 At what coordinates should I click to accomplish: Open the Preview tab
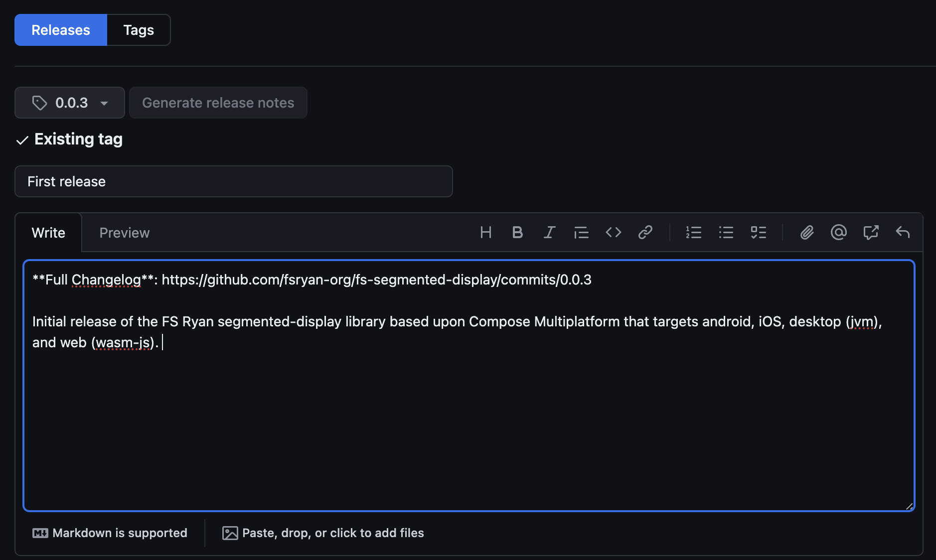point(125,233)
